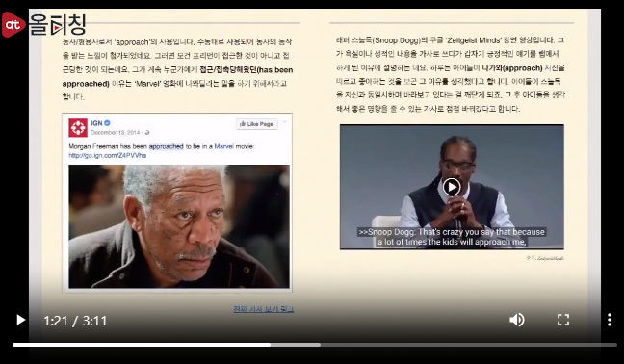This screenshot has height=364, width=624.
Task: Click the red logo badge at top left
Action: click(x=13, y=25)
